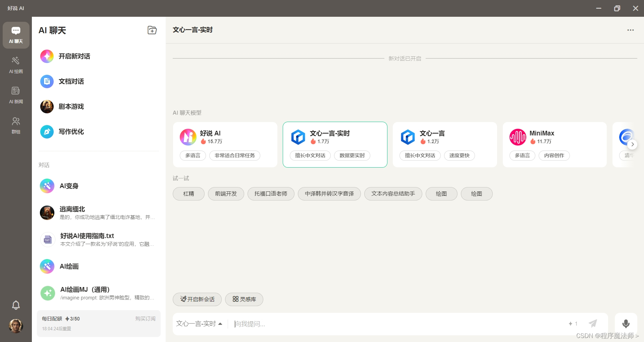644x342 pixels.
Task: Try the 前端开发 prompt chip
Action: tap(226, 194)
